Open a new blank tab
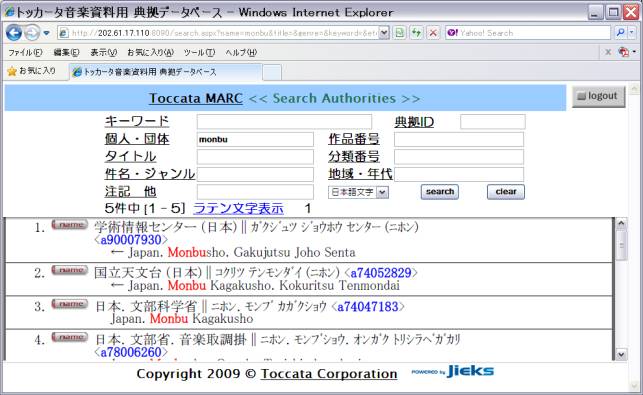This screenshot has width=643, height=395. (272, 73)
